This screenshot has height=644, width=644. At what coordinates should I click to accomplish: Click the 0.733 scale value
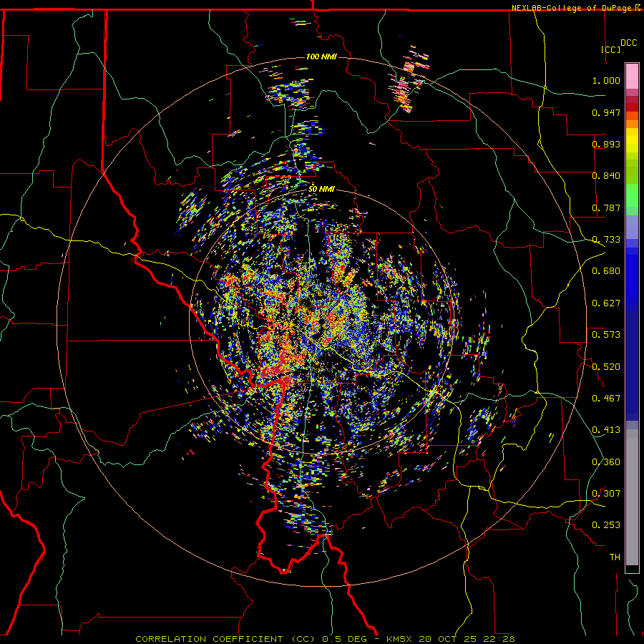[x=606, y=240]
